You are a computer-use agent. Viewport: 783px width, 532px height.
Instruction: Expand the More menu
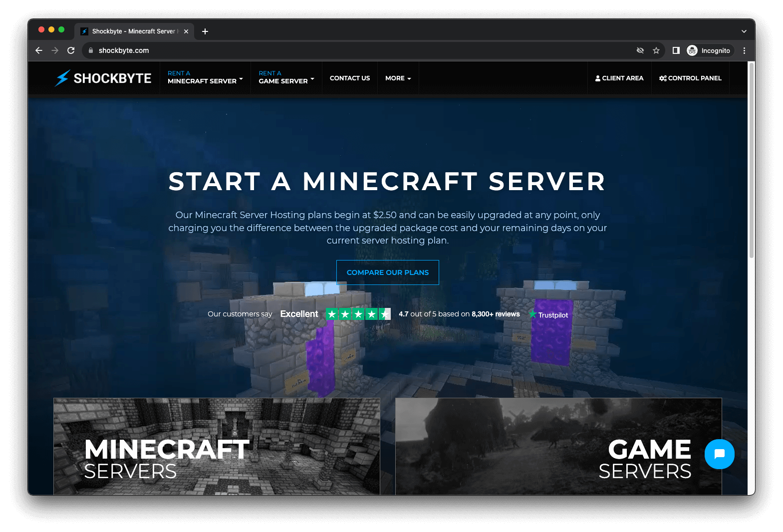tap(398, 78)
